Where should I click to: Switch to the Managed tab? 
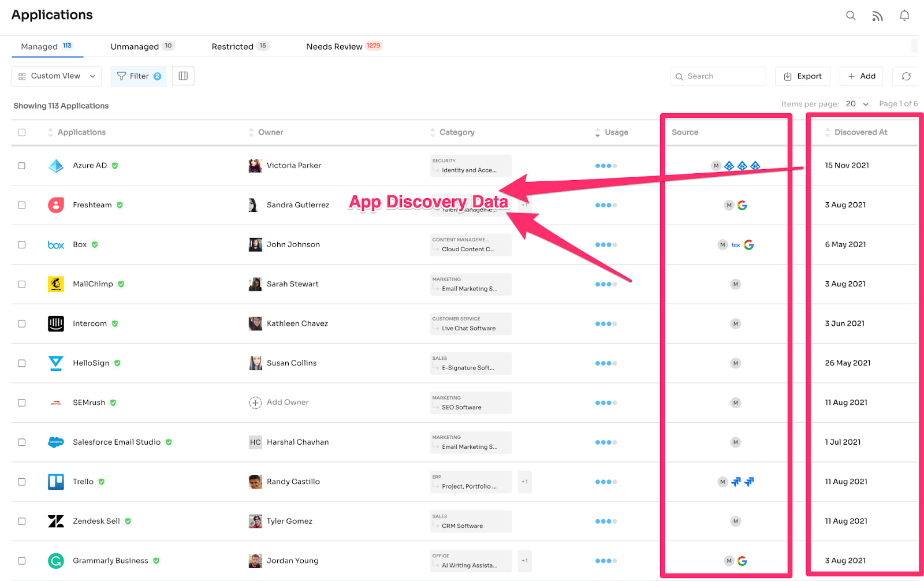(x=47, y=46)
